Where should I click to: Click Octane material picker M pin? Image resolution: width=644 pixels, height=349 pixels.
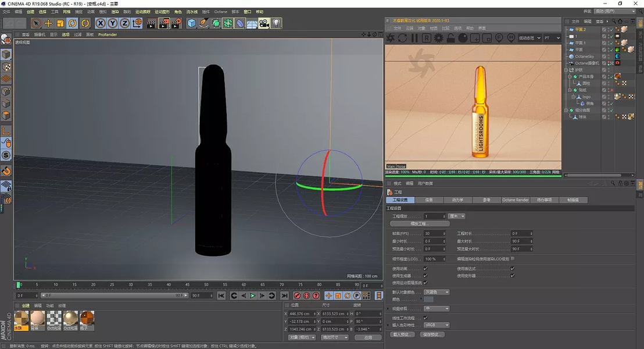pos(511,38)
